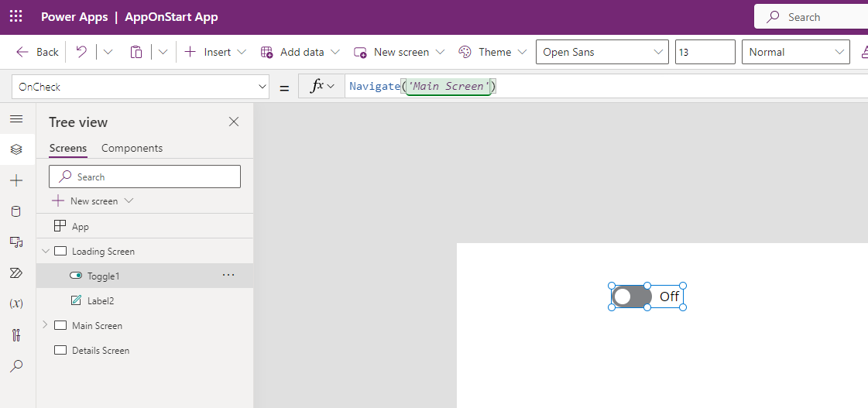
Task: Open the Variables (x) icon in rail
Action: [16, 304]
